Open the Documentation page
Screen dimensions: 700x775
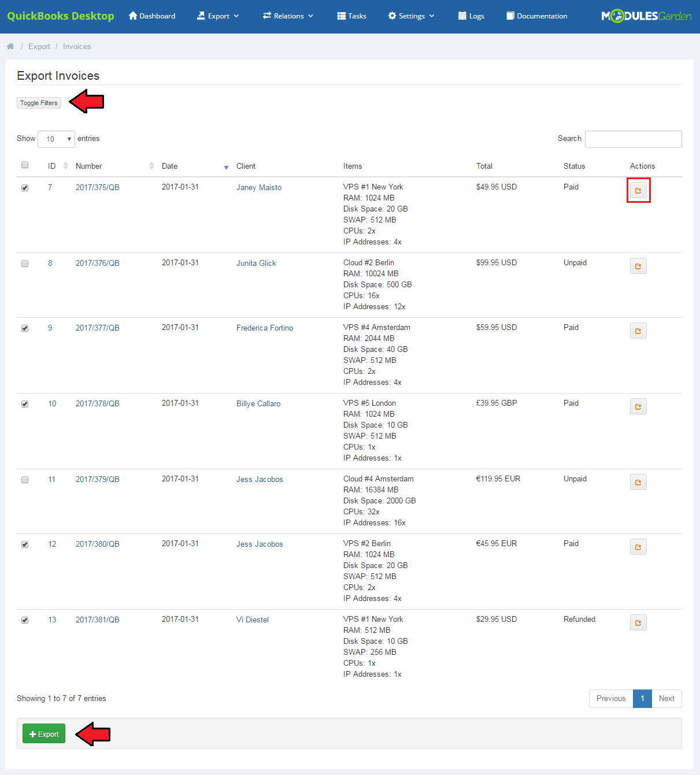pyautogui.click(x=537, y=16)
